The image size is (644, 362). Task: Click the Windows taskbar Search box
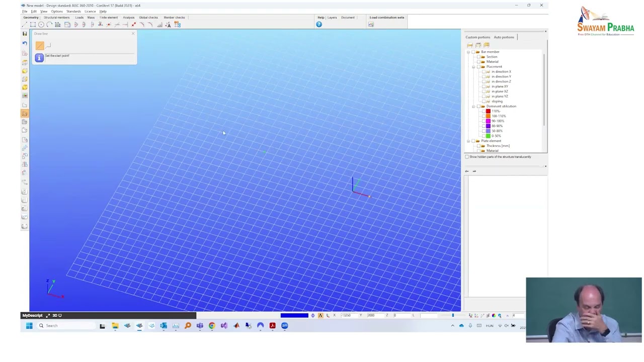click(67, 326)
